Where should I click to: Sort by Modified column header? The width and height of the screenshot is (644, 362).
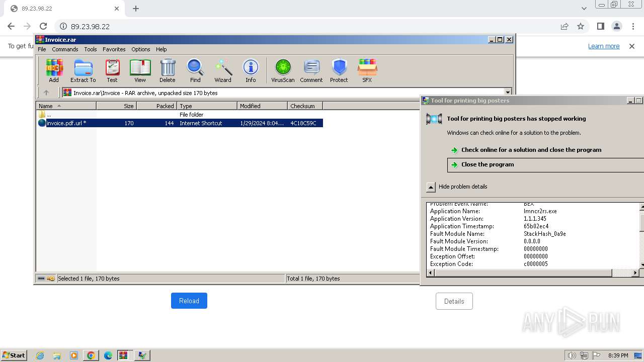(262, 106)
